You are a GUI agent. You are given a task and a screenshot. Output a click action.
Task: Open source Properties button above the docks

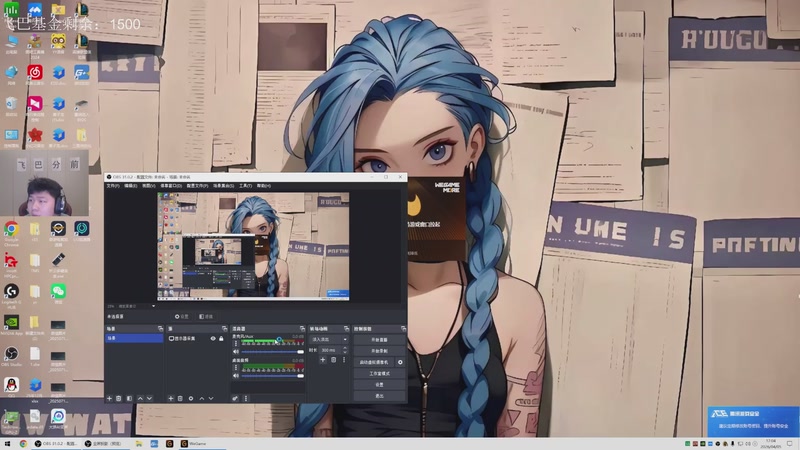tap(182, 317)
